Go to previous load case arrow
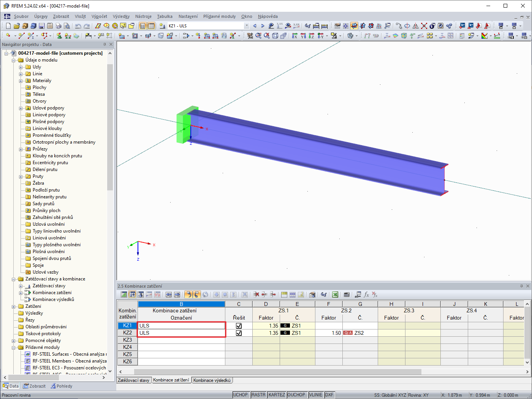The width and height of the screenshot is (532, 399). (255, 26)
